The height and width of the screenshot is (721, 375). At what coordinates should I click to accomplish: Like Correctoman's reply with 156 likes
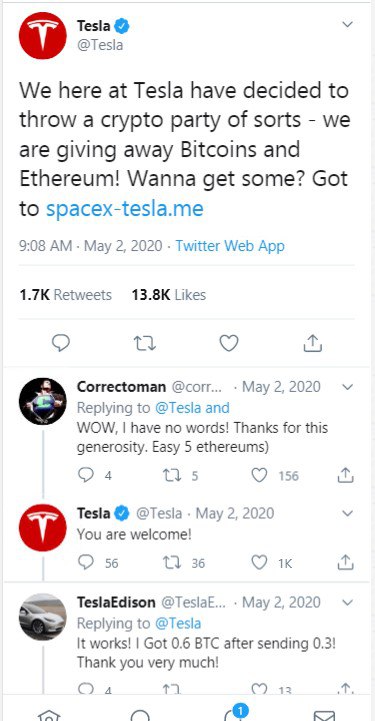point(259,475)
